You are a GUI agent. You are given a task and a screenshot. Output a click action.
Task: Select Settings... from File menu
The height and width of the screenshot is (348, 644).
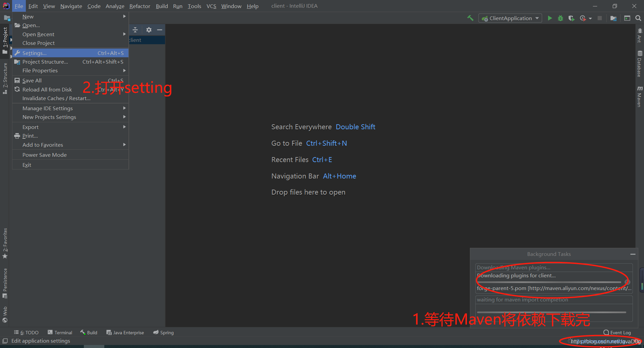(70, 53)
